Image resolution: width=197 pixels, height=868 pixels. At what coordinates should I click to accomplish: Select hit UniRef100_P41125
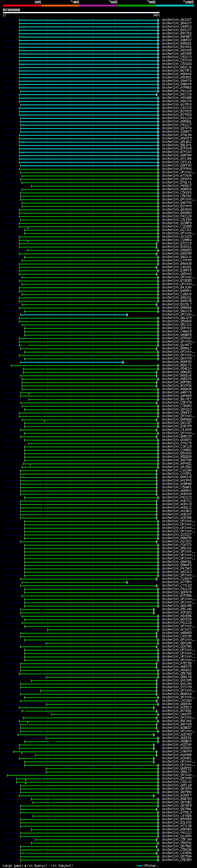177,589
